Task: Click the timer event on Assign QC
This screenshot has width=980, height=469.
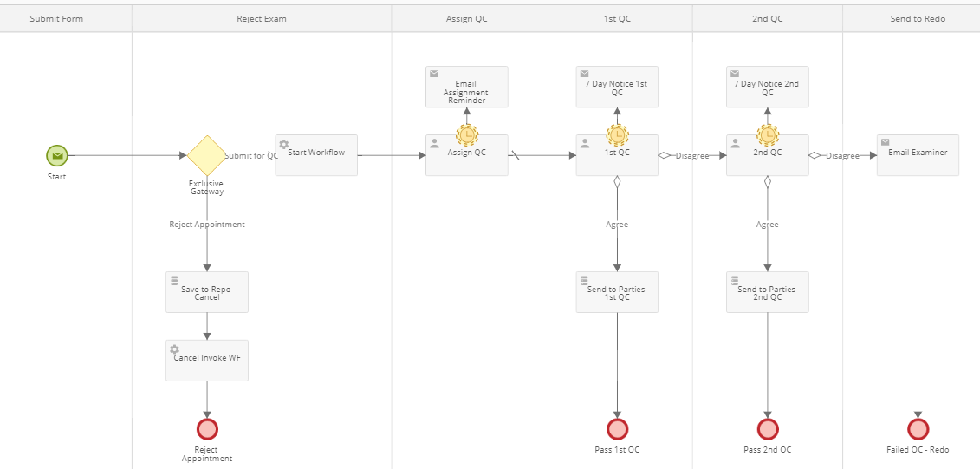Action: point(467,134)
